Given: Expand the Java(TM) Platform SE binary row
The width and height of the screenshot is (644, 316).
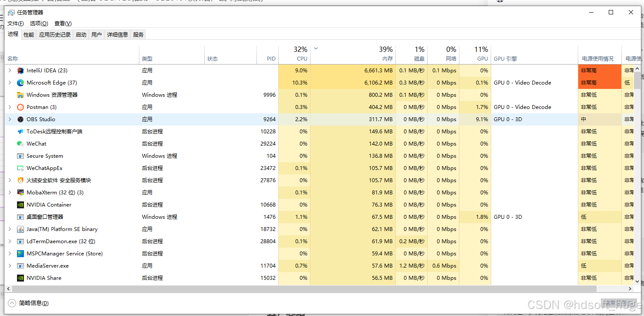Looking at the screenshot, I should tap(10, 229).
